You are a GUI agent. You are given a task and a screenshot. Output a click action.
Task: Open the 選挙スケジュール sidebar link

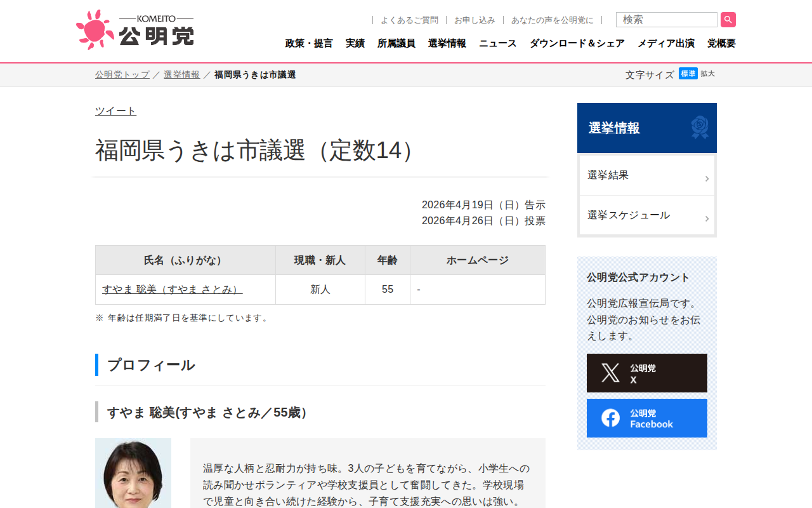click(x=647, y=215)
